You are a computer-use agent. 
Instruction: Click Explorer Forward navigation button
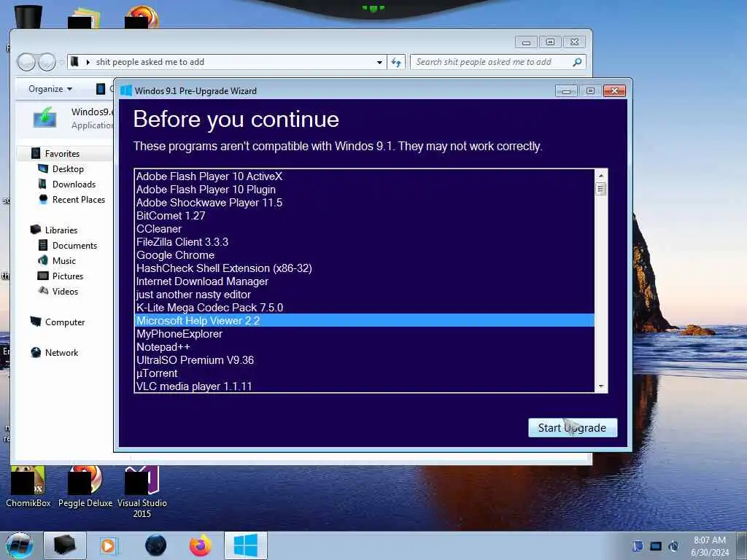pos(47,62)
